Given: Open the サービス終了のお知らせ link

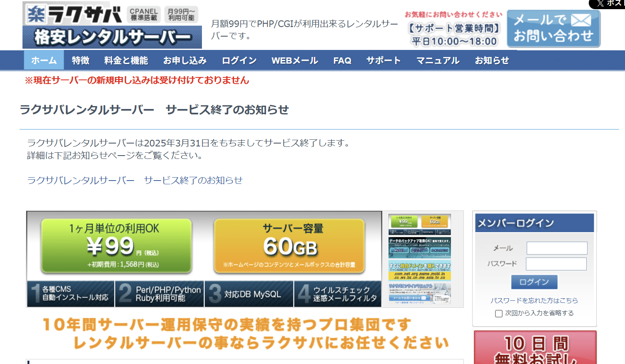Looking at the screenshot, I should (134, 180).
